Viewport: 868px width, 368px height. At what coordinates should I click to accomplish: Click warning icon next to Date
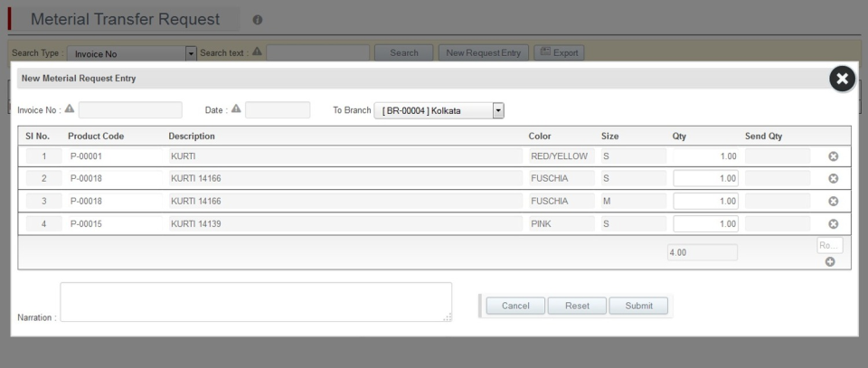(x=236, y=109)
